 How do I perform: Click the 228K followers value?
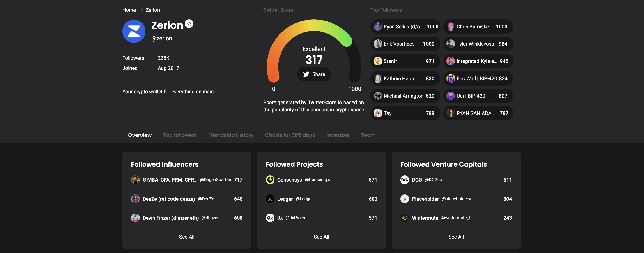pos(163,58)
